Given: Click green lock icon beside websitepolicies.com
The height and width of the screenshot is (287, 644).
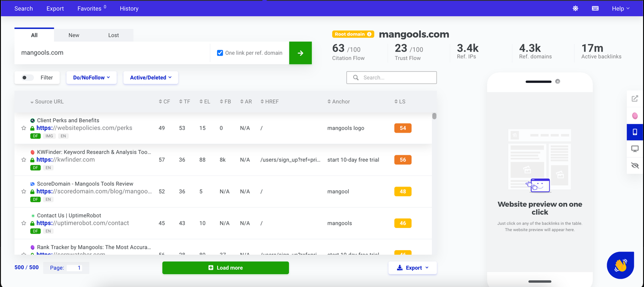Looking at the screenshot, I should point(32,128).
